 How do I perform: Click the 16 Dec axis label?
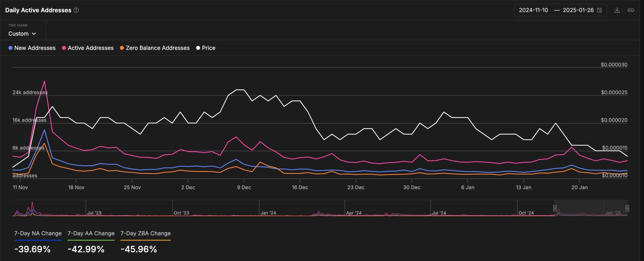(300, 187)
